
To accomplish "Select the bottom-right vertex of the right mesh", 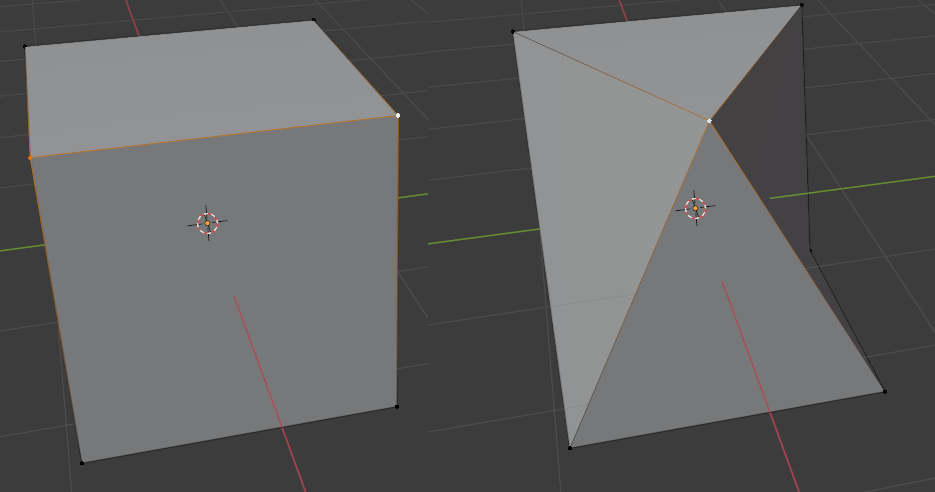I will (885, 391).
